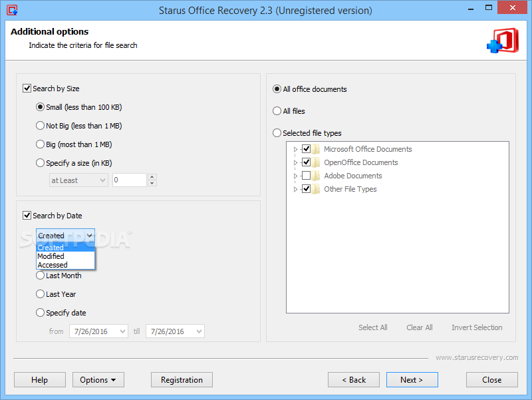
Task: Select the Last Month radio button
Action: 40,276
